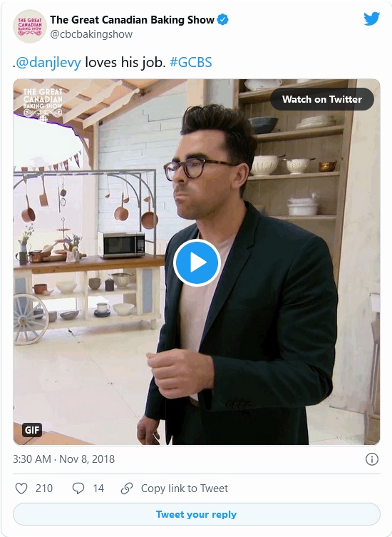This screenshot has height=537, width=392.
Task: Click the chain link icon
Action: pyautogui.click(x=127, y=488)
